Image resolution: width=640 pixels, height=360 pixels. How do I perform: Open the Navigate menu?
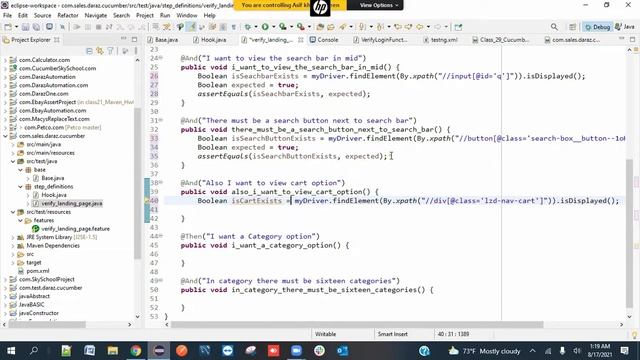tap(96, 16)
